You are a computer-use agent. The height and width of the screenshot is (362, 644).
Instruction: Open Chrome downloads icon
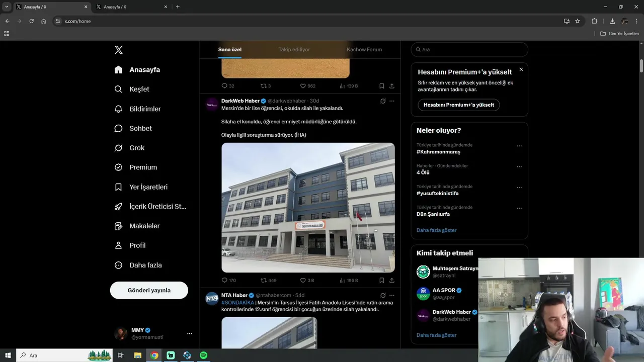coord(612,21)
